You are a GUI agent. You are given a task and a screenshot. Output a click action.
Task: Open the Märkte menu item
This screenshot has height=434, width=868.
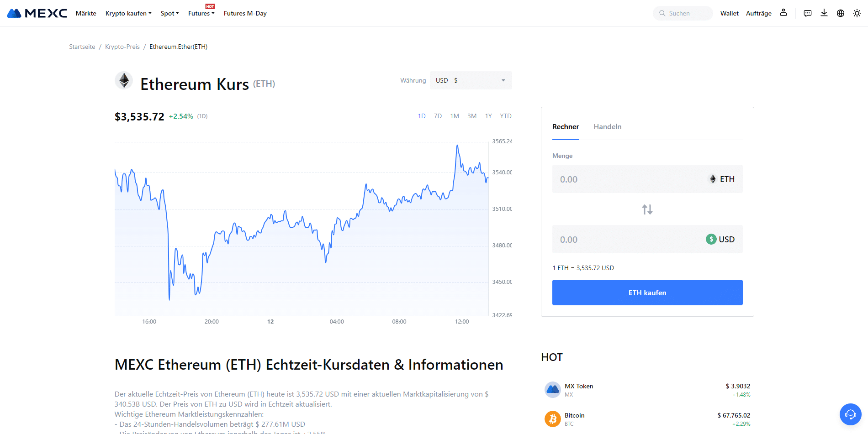86,13
